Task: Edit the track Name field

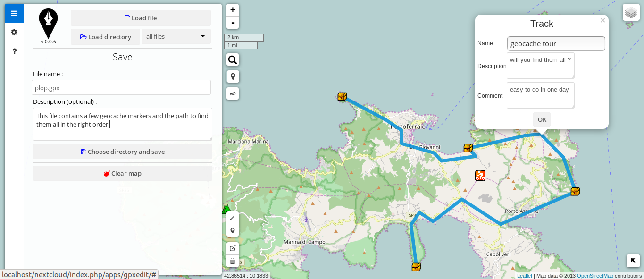Action: pos(556,43)
